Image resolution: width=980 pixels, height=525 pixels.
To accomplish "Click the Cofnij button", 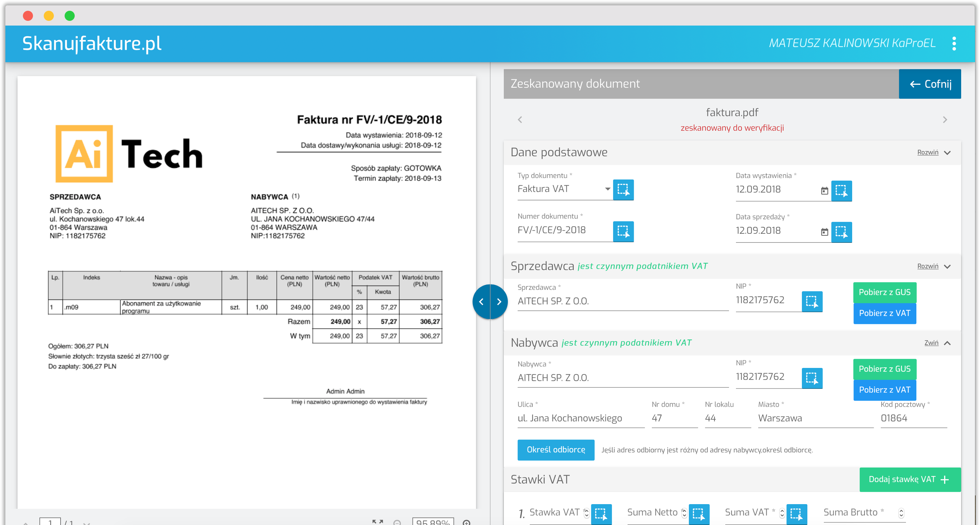I will click(x=930, y=84).
